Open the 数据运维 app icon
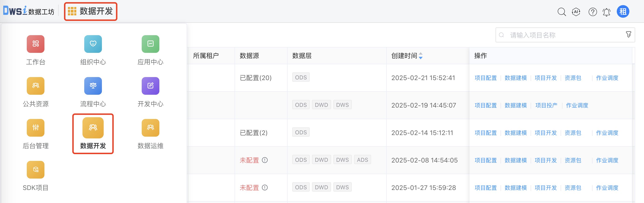This screenshot has width=644, height=203. 150,128
